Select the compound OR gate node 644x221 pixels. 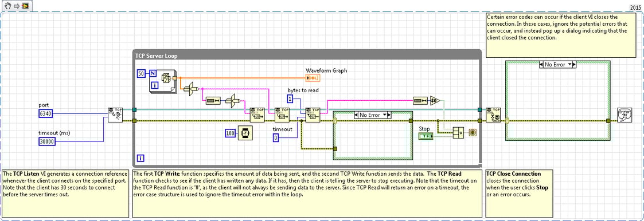pyautogui.click(x=458, y=133)
